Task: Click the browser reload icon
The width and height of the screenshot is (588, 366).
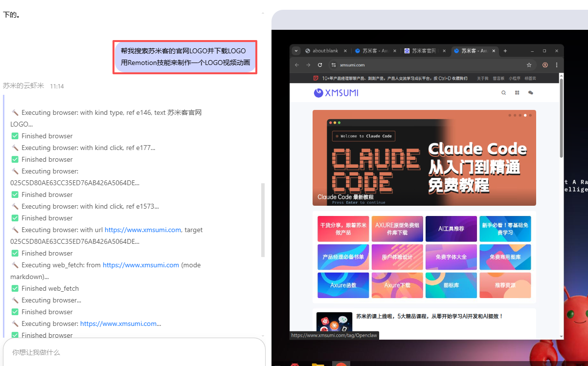Action: click(x=320, y=65)
